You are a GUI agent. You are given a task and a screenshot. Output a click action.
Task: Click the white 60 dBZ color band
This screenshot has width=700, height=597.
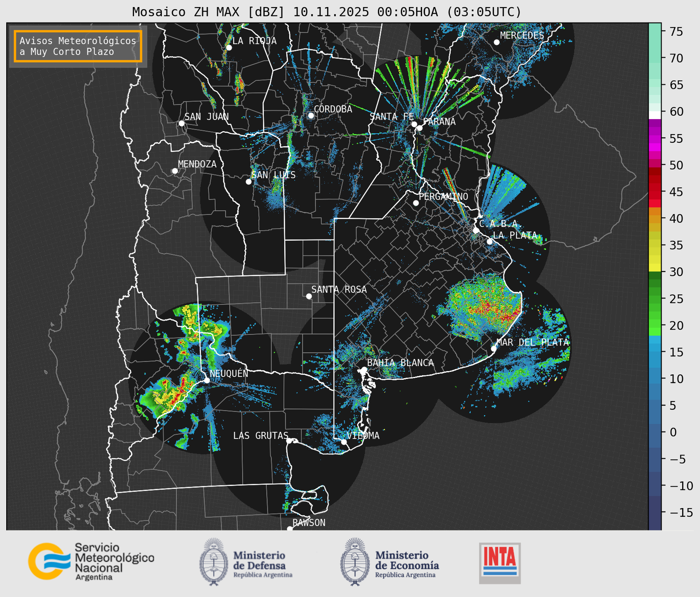655,115
